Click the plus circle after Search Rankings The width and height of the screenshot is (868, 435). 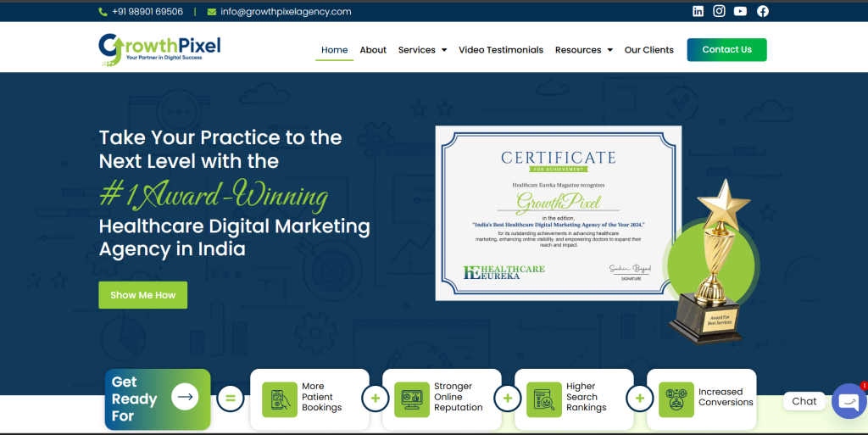pos(640,398)
